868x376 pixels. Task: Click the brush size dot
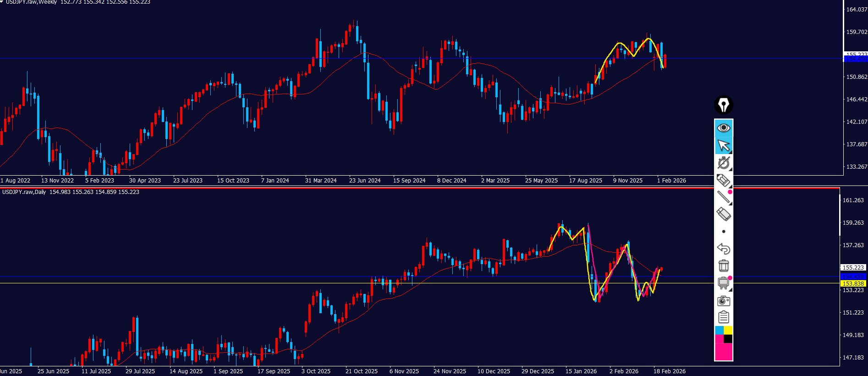(x=723, y=232)
